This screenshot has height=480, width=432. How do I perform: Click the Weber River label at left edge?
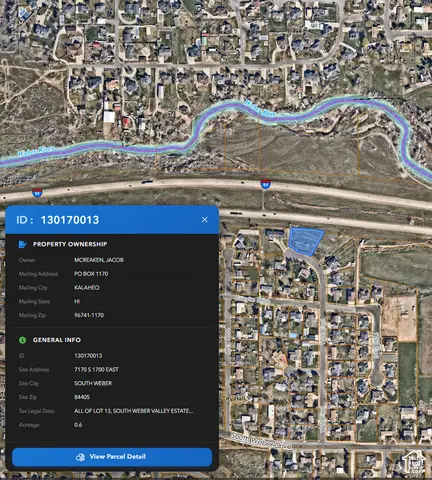36,151
